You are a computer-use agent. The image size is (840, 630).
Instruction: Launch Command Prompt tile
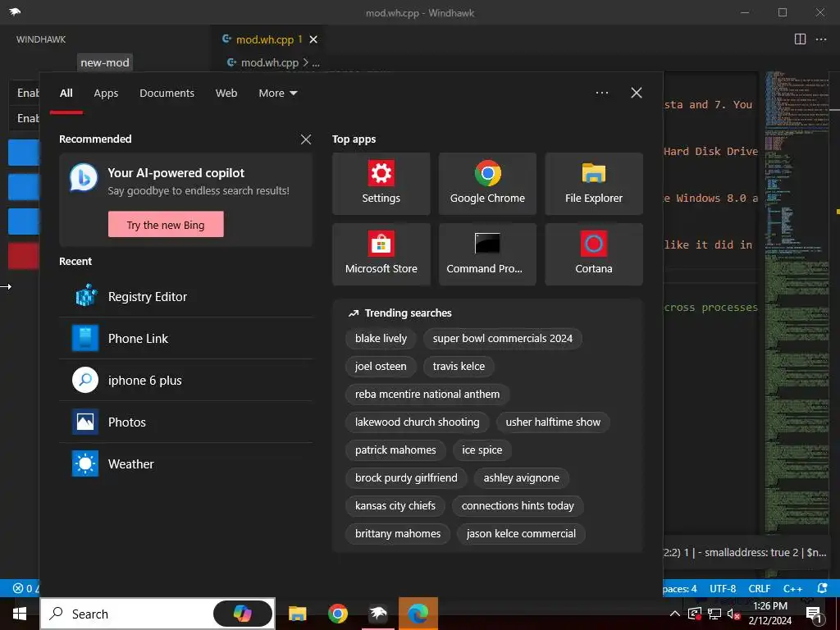click(x=487, y=254)
